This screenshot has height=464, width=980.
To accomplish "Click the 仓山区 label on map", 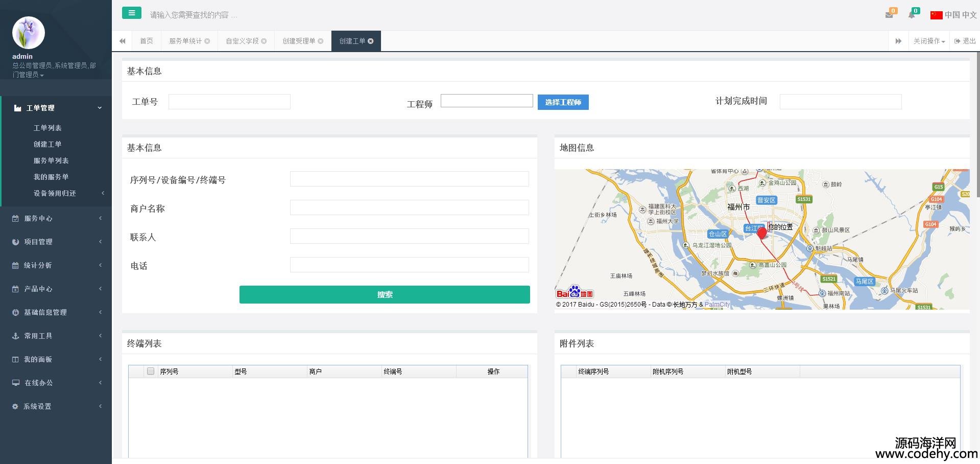I will (x=718, y=234).
